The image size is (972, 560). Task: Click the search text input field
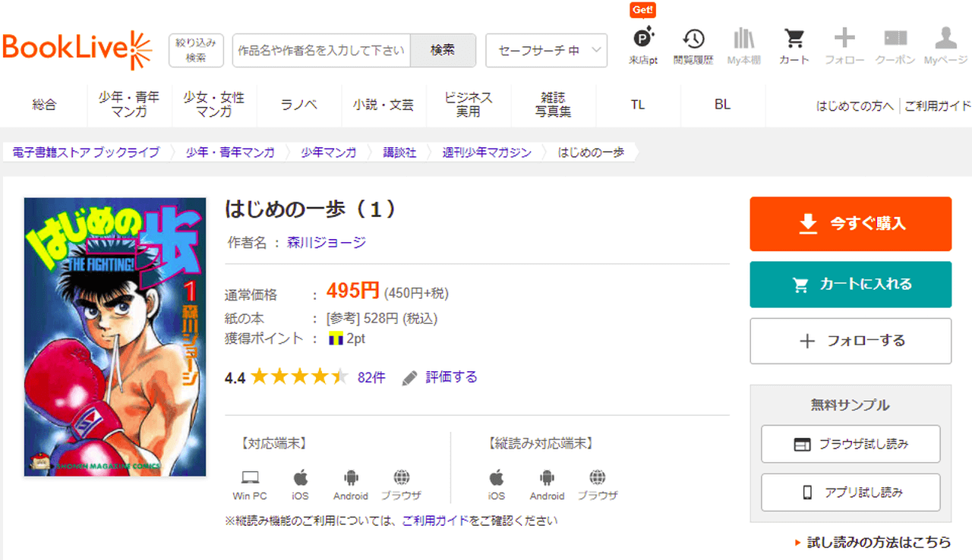321,51
